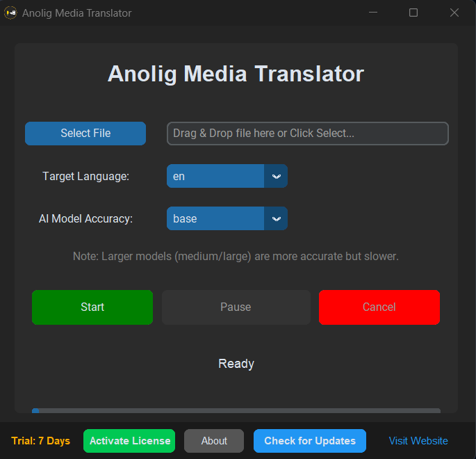
Task: Open the Target Language dropdown arrow
Action: coord(276,176)
